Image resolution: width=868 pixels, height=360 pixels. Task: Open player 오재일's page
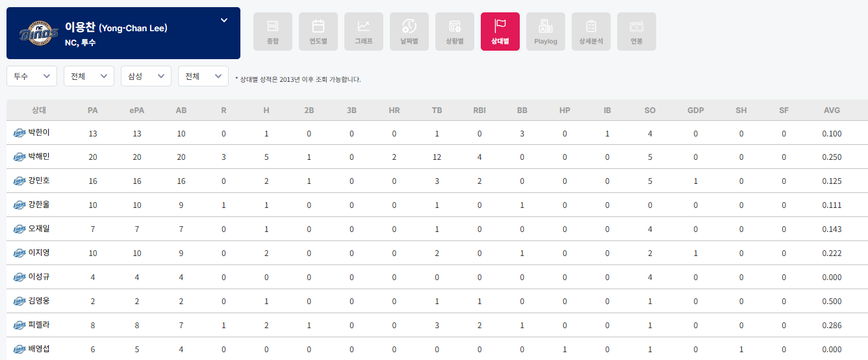(x=39, y=229)
